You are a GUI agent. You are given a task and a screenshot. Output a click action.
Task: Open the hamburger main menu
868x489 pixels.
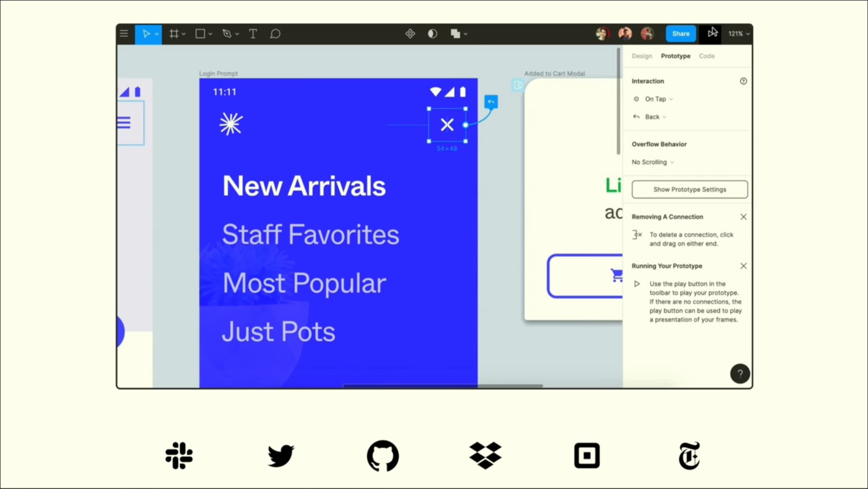(x=124, y=33)
